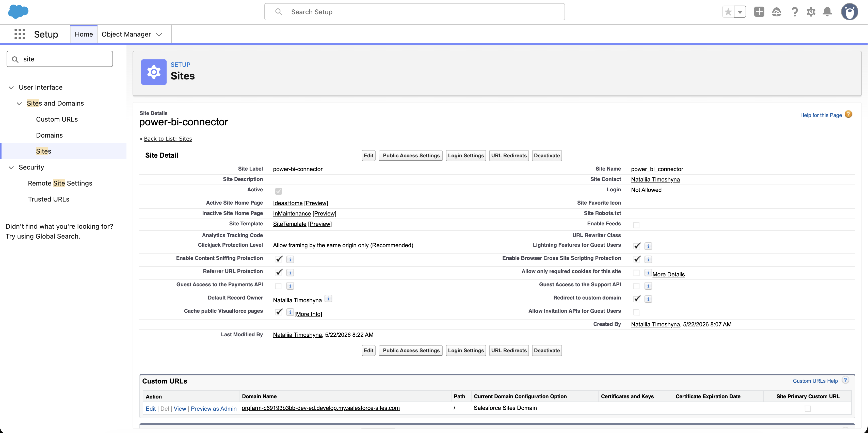
Task: Click the Enable Feeds checkbox
Action: [636, 225]
